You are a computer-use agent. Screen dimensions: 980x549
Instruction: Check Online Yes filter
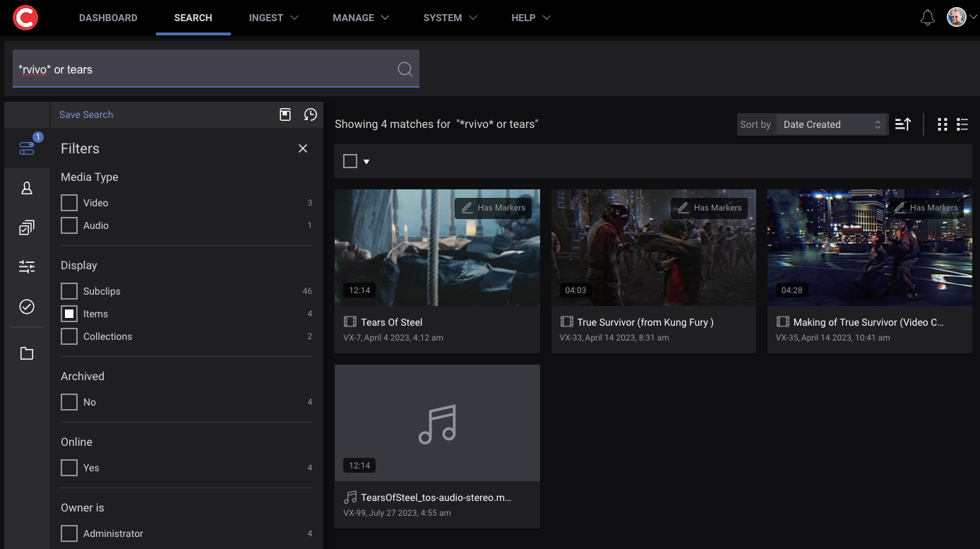tap(69, 468)
